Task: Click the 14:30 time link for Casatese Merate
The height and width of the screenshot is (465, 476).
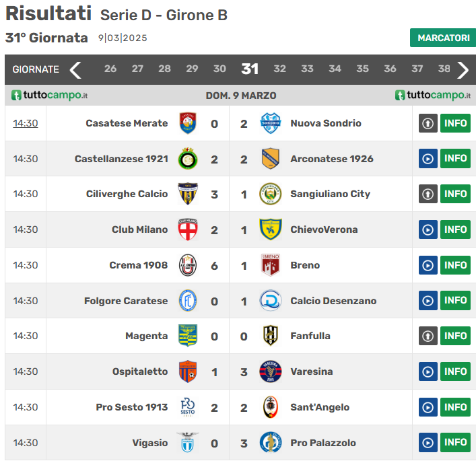Action: point(26,123)
